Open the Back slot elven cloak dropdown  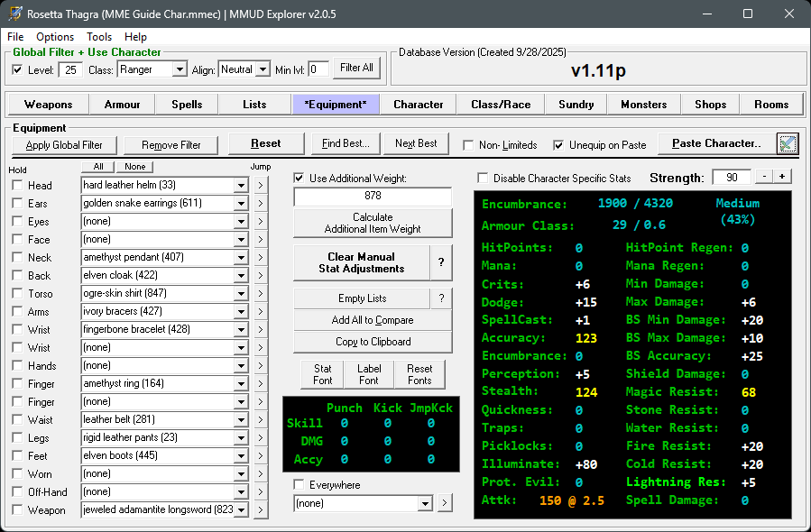click(241, 276)
